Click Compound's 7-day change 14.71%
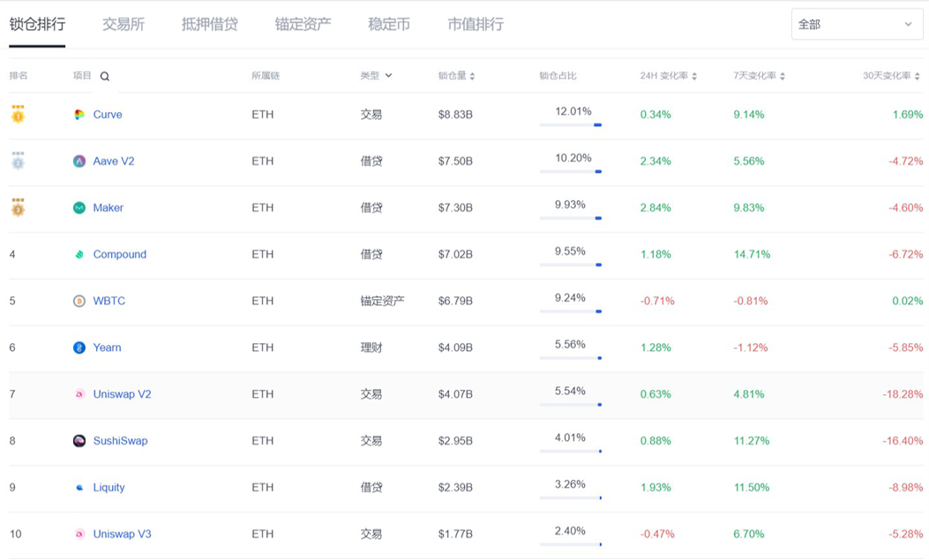Viewport: 929px width, 560px height. (x=752, y=255)
